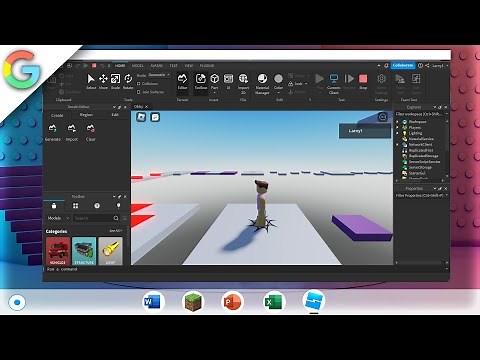
Task: Open the Region tab in Terrain Editor
Action: [x=86, y=115]
